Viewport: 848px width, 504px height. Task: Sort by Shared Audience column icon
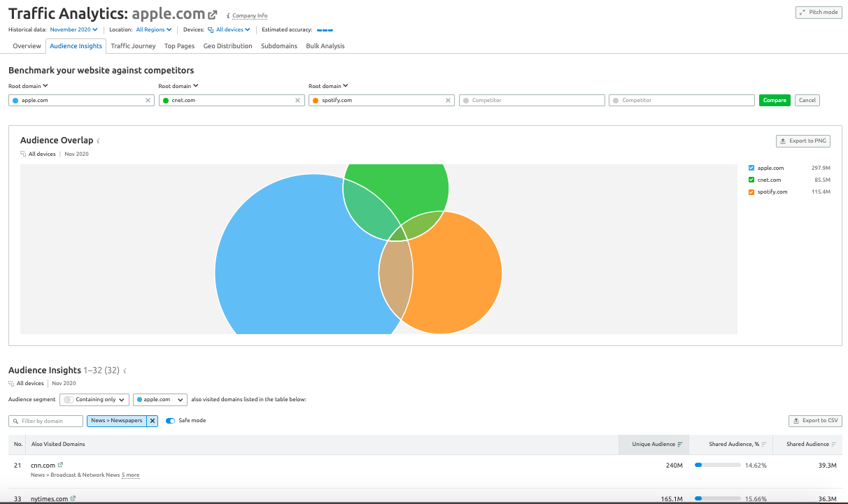(834, 445)
